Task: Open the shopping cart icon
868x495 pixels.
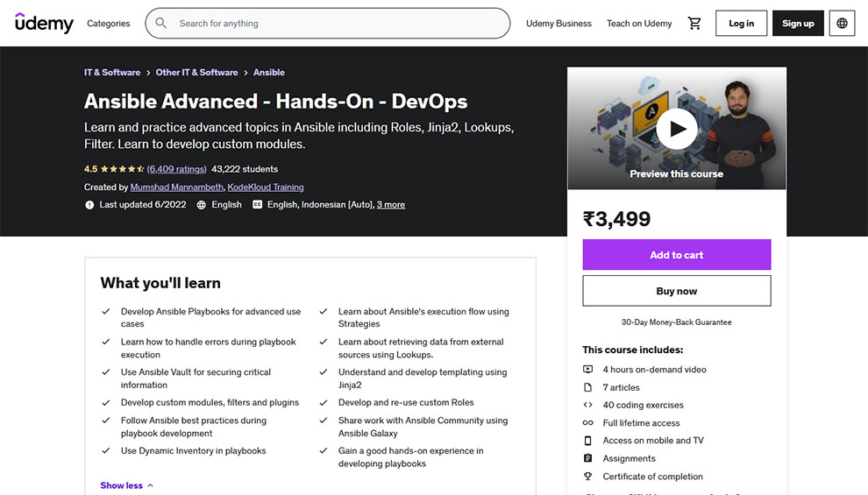Action: 694,24
